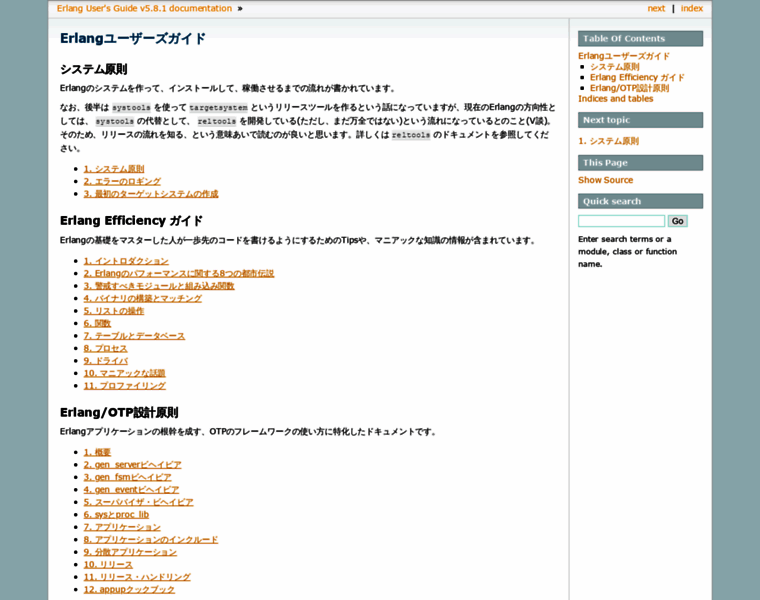This screenshot has height=600, width=760.
Task: Open 9. 分散アプリケーション
Action: tap(130, 552)
